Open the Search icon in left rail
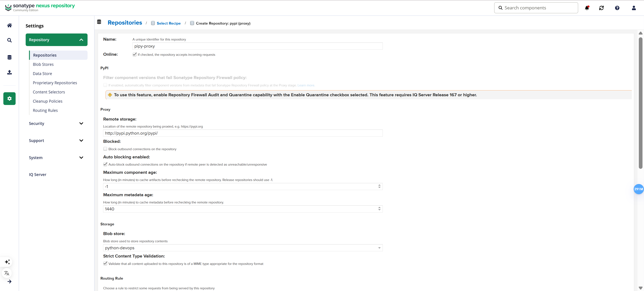Screen dimensions: 644x291 pos(10,40)
